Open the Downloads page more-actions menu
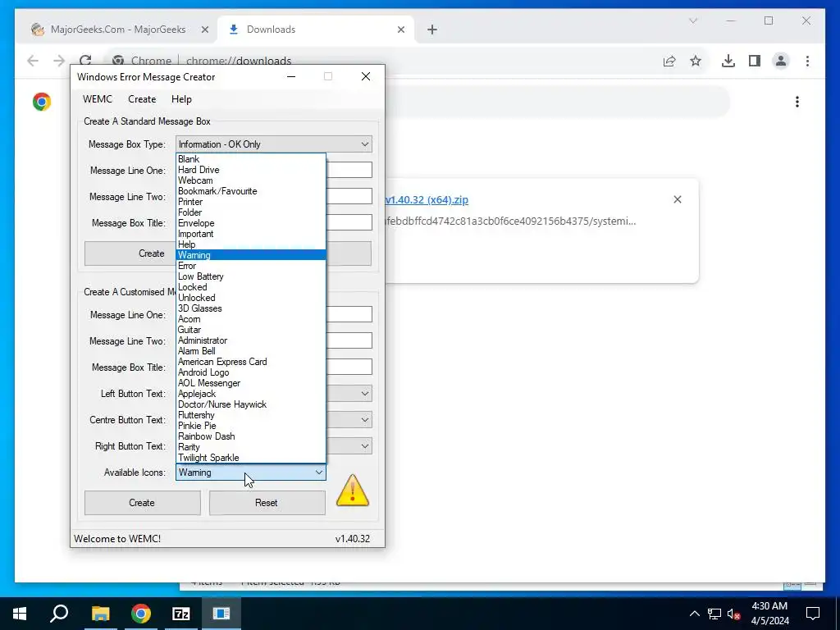 [797, 102]
